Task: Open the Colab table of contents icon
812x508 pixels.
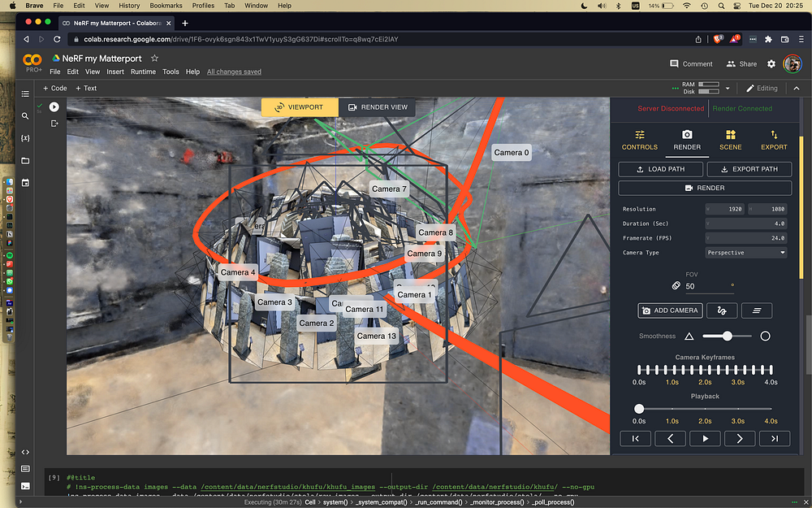Action: click(25, 93)
